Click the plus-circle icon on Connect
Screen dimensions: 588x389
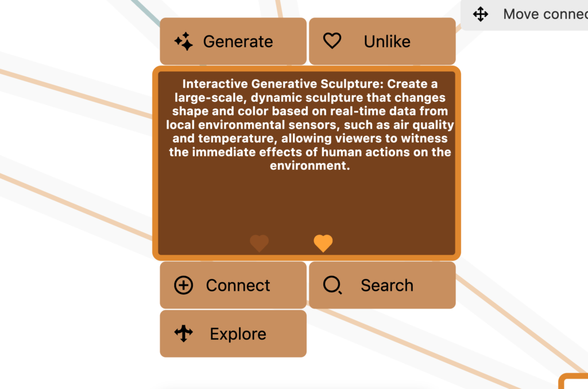click(183, 285)
